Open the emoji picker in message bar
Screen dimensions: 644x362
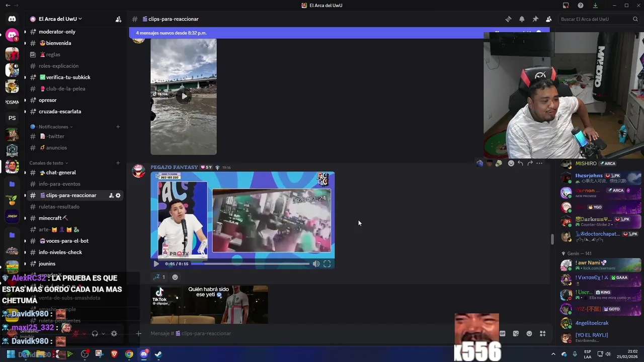coord(529,333)
